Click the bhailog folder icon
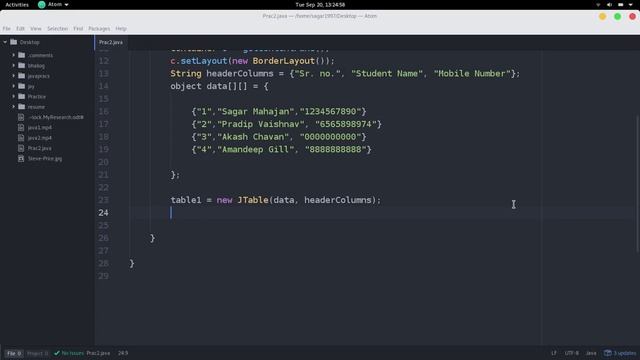 click(22, 65)
